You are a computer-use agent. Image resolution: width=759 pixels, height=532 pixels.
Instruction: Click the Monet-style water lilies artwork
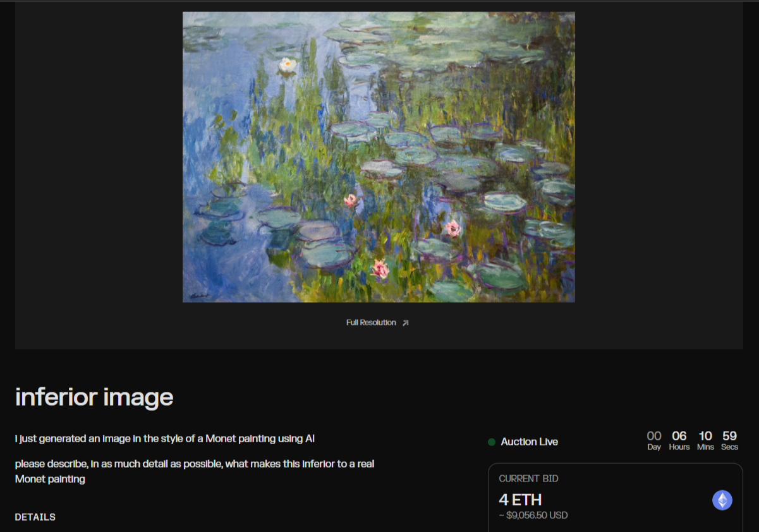(379, 157)
